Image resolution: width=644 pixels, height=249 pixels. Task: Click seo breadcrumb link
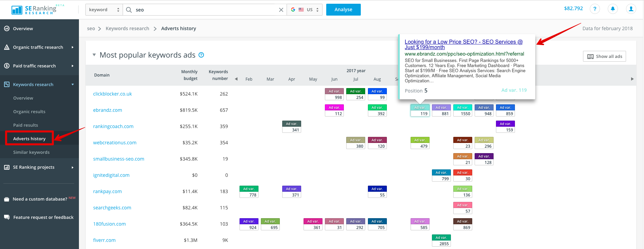click(x=91, y=28)
